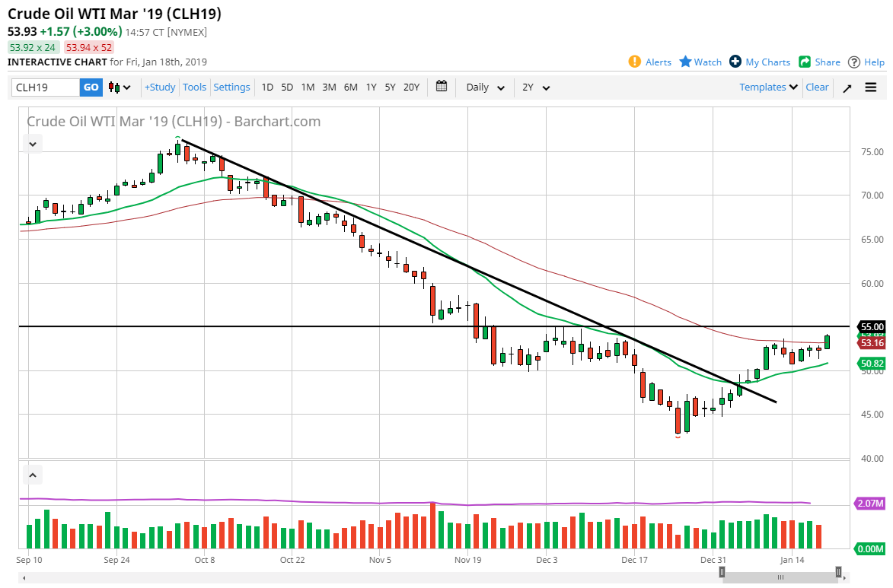
Task: Clear the chart using the Clear link
Action: (817, 87)
